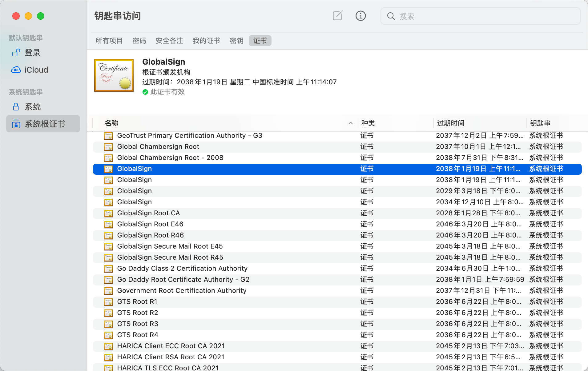Select GlobalSign Secure Mail Root R45 name
This screenshot has height=371, width=588.
pyautogui.click(x=170, y=257)
